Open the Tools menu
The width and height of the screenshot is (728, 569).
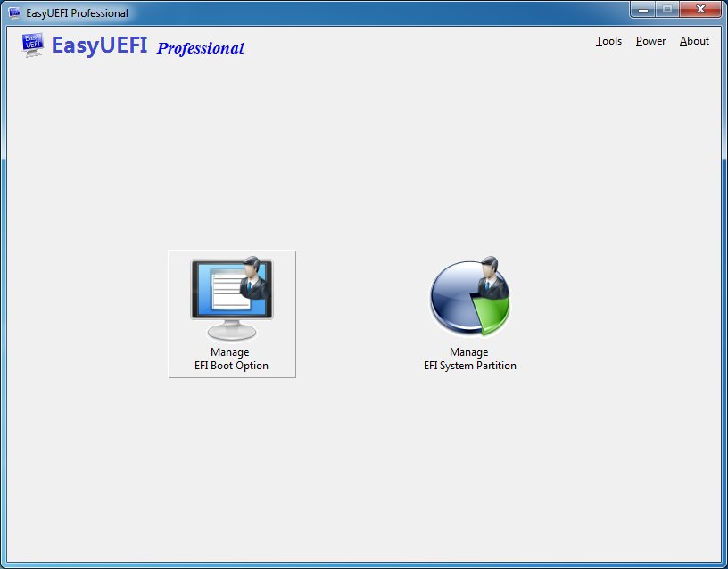608,41
